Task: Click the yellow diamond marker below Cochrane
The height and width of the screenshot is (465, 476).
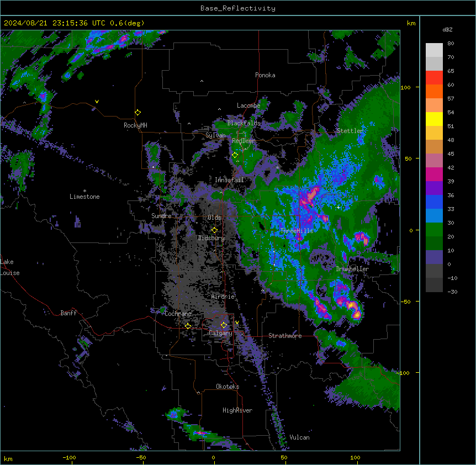Action: pyautogui.click(x=188, y=326)
